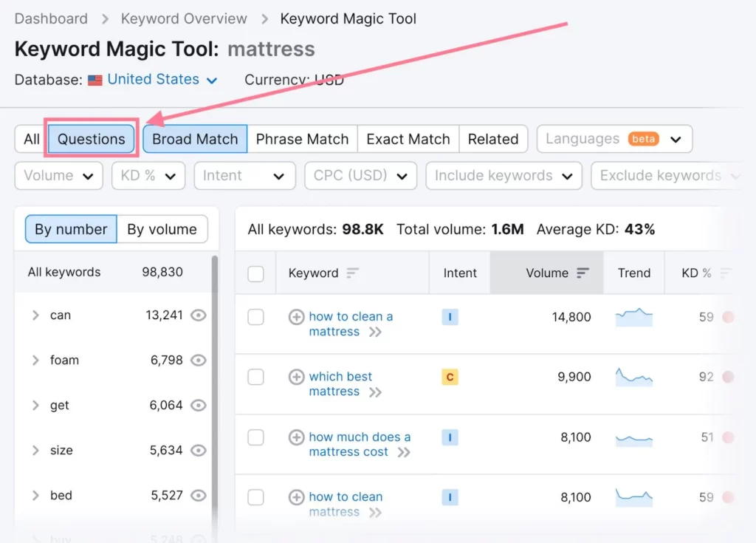View trend chart for 'how to clean a mattress'
Viewport: 756px width, 543px height.
click(x=634, y=317)
